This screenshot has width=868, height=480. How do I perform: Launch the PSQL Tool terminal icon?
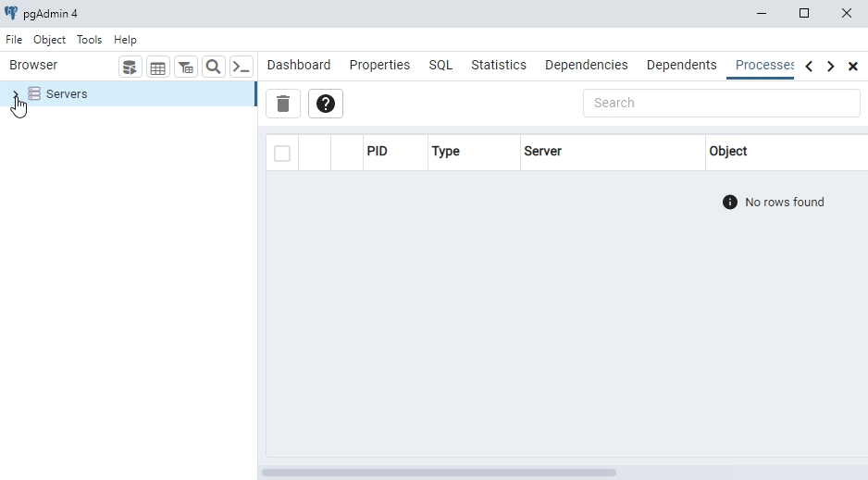242,67
